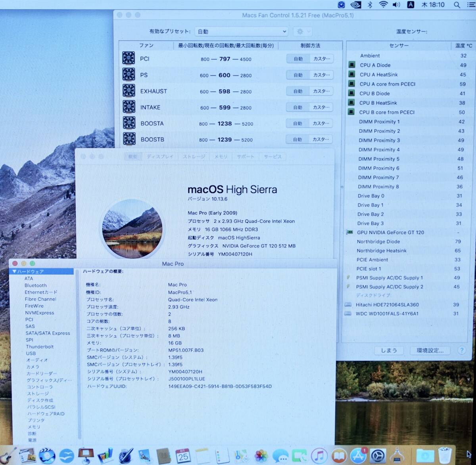Switch to サービス tab in About This Mac

[273, 157]
